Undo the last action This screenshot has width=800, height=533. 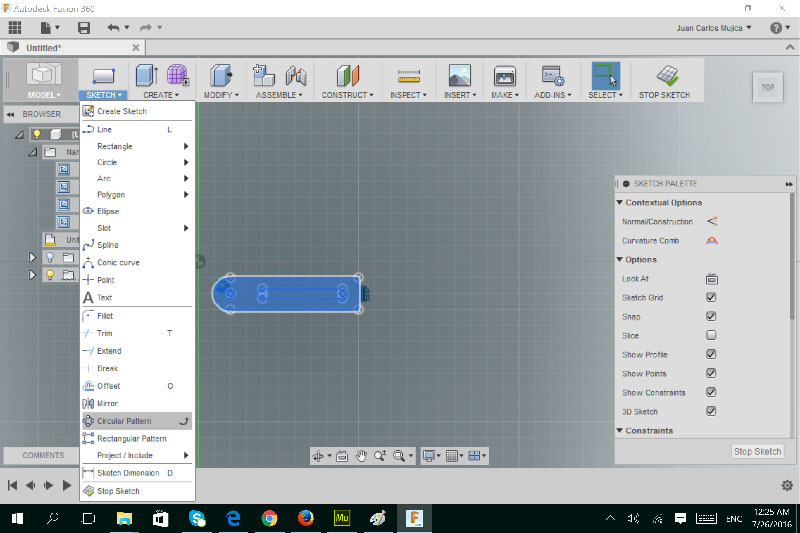[x=113, y=28]
